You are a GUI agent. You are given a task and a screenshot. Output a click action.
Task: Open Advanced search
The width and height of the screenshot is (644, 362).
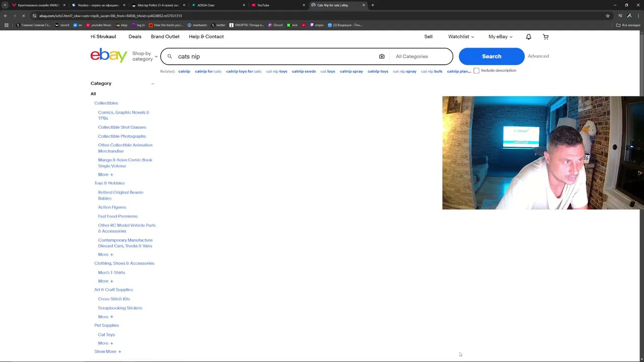click(538, 56)
